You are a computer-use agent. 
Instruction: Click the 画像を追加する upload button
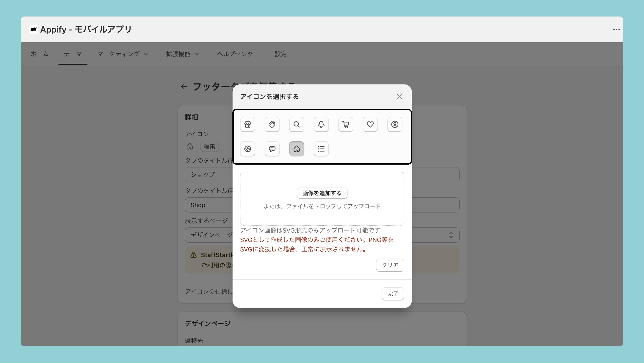[x=322, y=193]
